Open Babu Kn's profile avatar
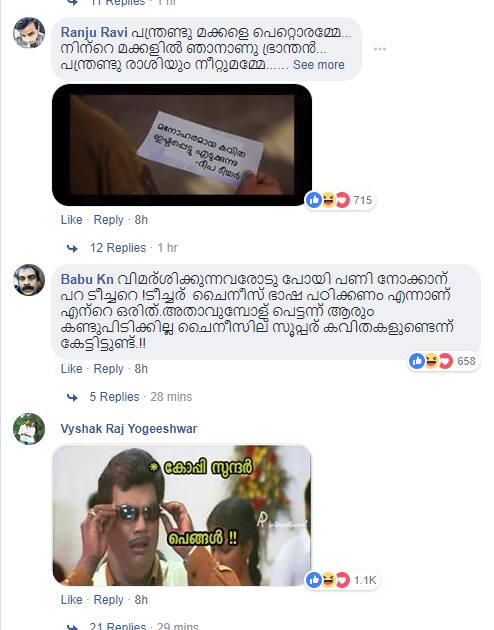This screenshot has width=494, height=630. click(29, 280)
